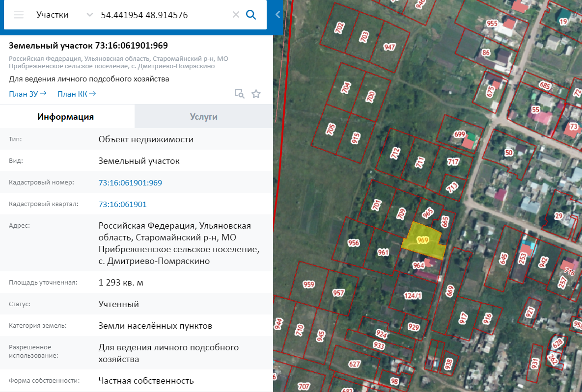Click parcel 959 on the map
Viewport: 582px width, 392px height.
click(x=309, y=285)
